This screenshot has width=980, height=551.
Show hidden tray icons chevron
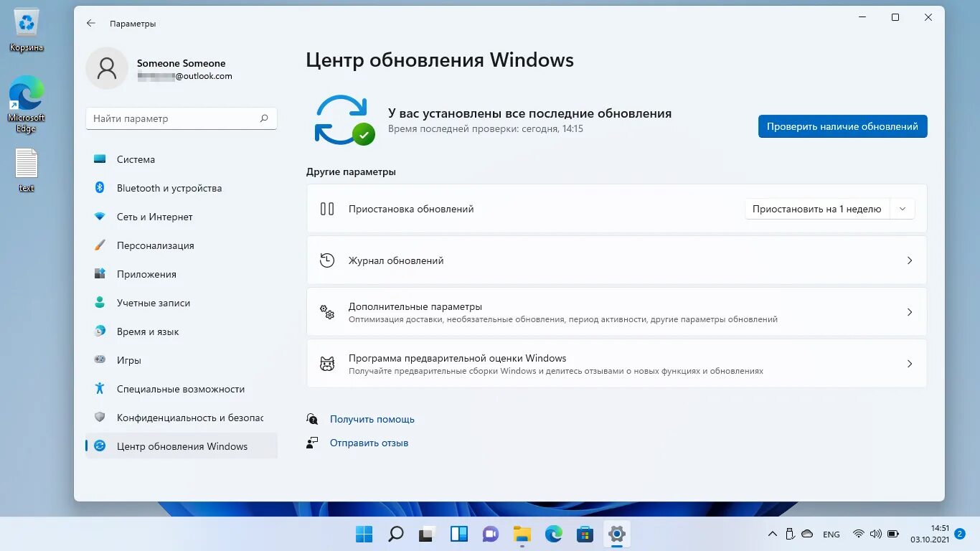773,534
